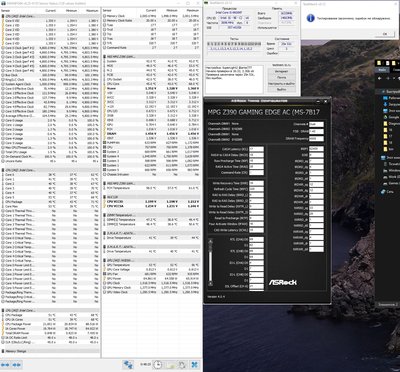Click the DRAM Frequency field in Timing Configurator
The image size is (400, 372).
(x=316, y=138)
